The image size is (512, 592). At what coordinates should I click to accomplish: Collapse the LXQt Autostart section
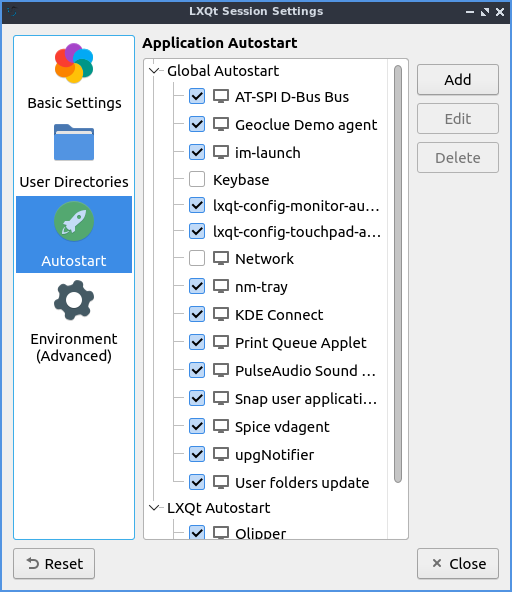point(154,508)
